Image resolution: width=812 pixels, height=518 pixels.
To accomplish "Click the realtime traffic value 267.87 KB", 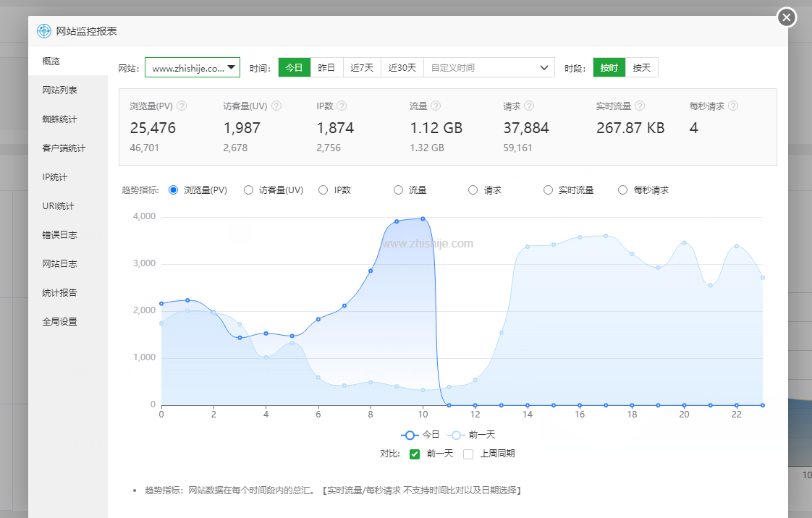I will click(630, 128).
